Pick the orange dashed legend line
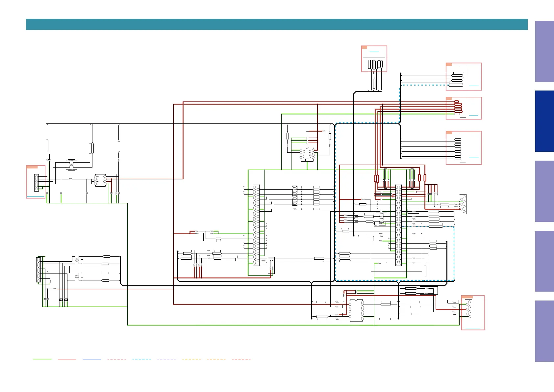Image resolution: width=554 pixels, height=392 pixels. tap(216, 359)
